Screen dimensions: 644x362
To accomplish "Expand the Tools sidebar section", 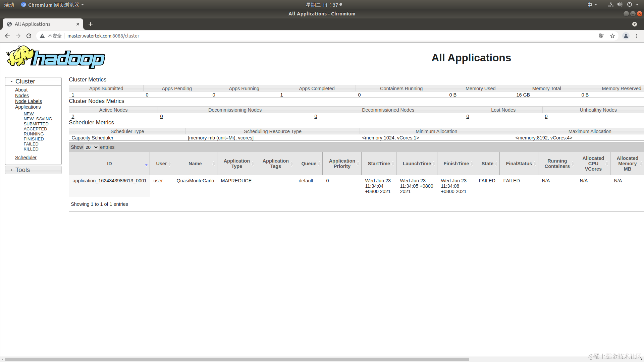I will (33, 170).
